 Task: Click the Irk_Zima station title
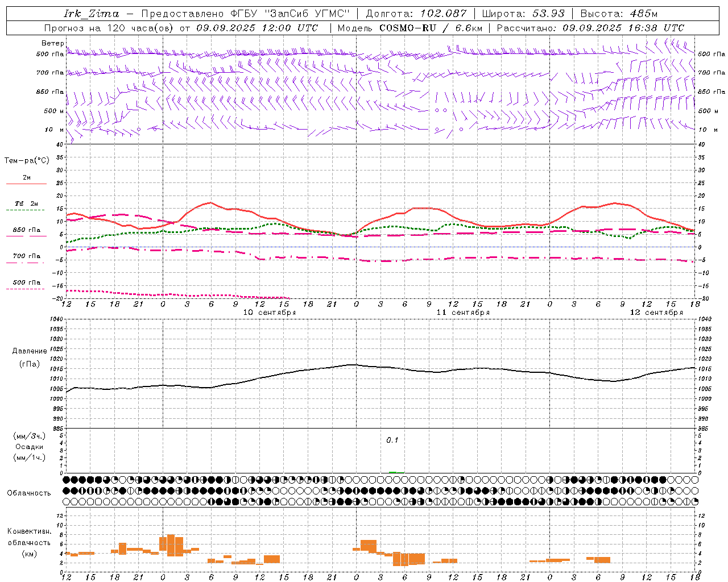[x=91, y=14]
